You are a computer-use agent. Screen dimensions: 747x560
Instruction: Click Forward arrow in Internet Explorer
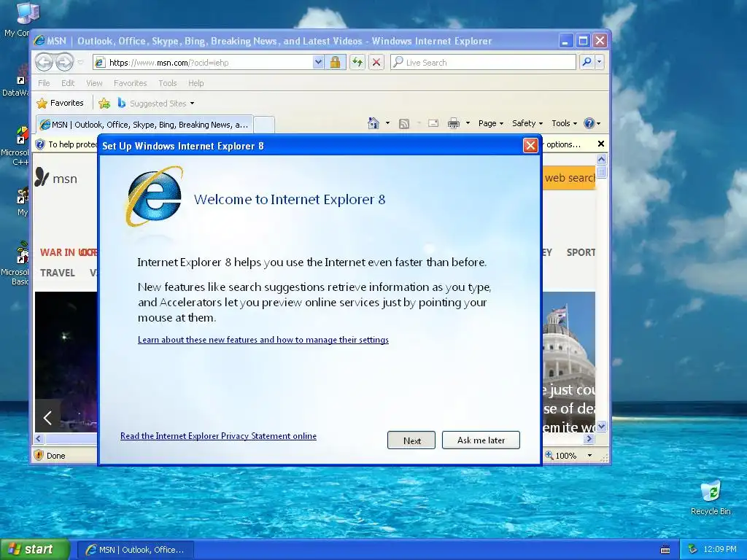[x=64, y=62]
